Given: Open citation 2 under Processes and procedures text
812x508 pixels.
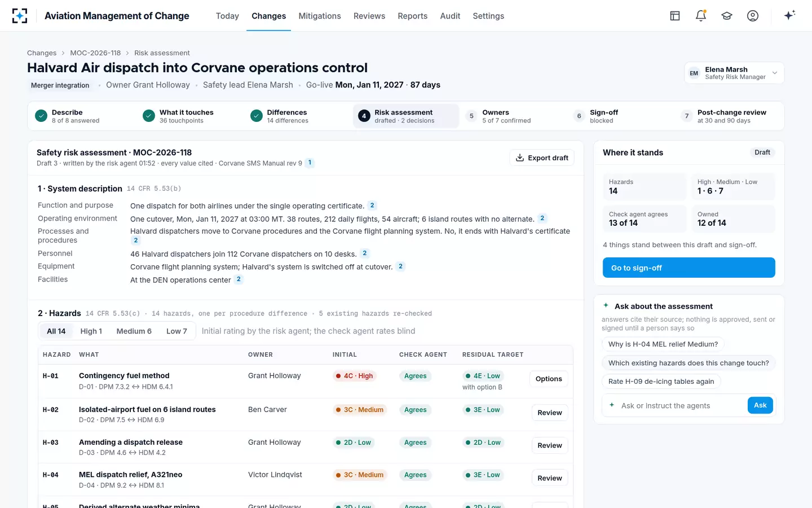Looking at the screenshot, I should pos(135,240).
